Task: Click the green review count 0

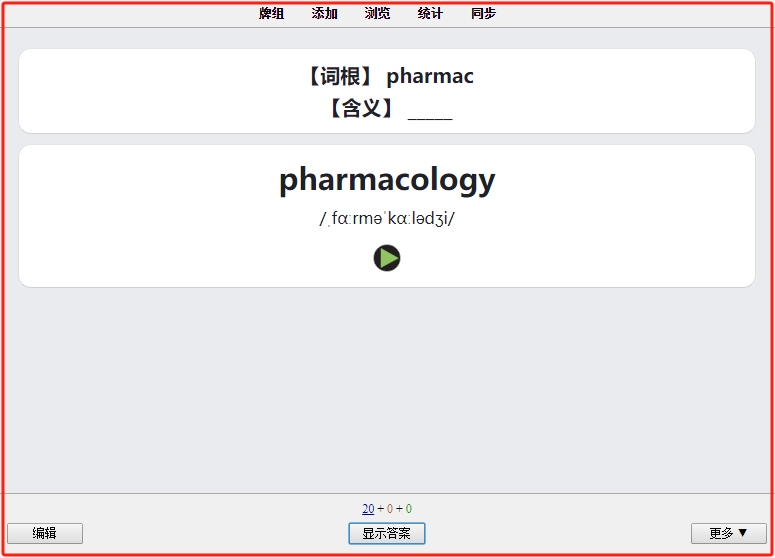Action: 409,509
